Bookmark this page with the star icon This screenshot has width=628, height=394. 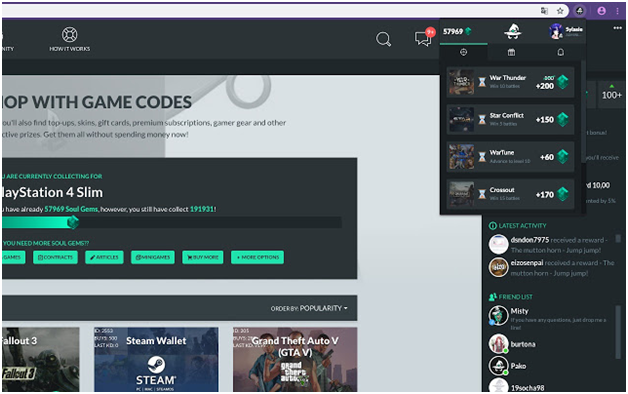[x=560, y=11]
